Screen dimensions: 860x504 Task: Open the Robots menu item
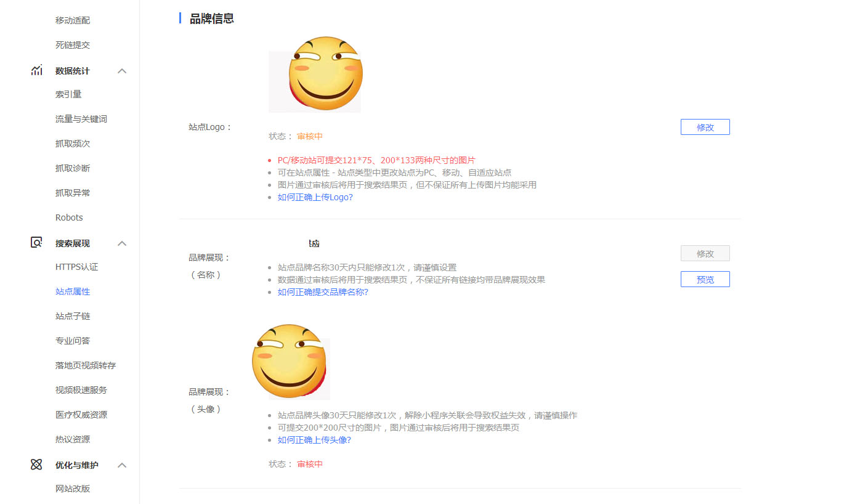pyautogui.click(x=69, y=217)
